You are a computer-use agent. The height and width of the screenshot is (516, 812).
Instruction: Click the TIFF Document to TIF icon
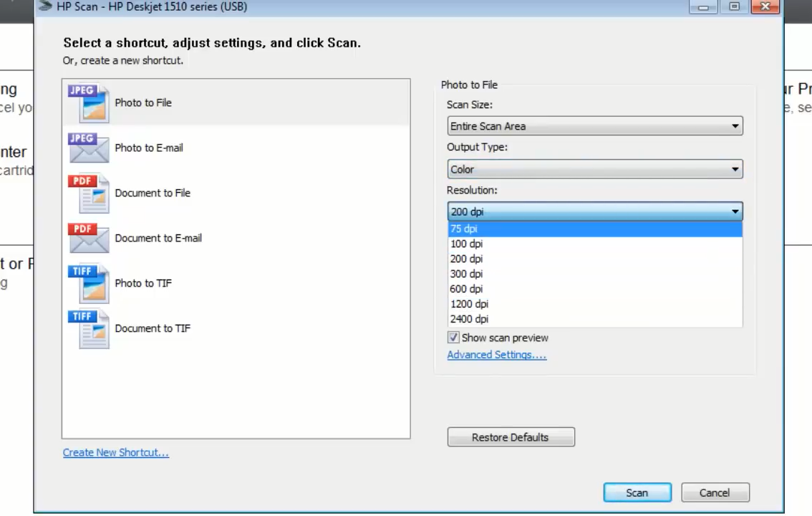point(88,328)
